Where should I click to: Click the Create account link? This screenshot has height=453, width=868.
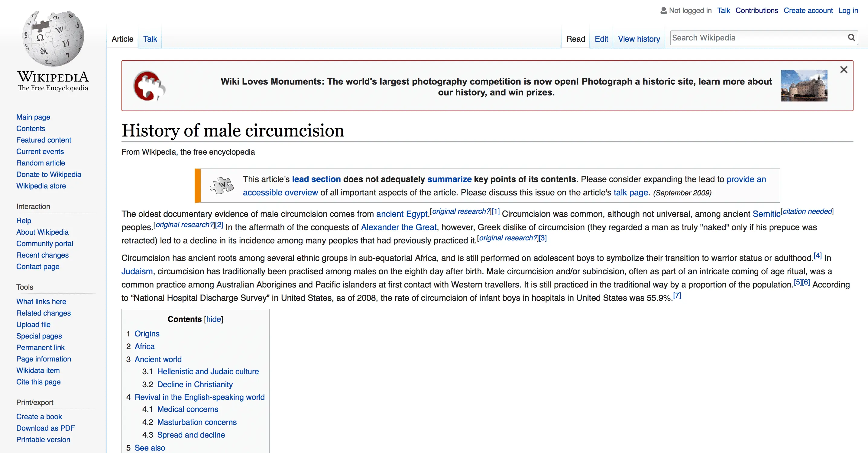[x=808, y=11]
